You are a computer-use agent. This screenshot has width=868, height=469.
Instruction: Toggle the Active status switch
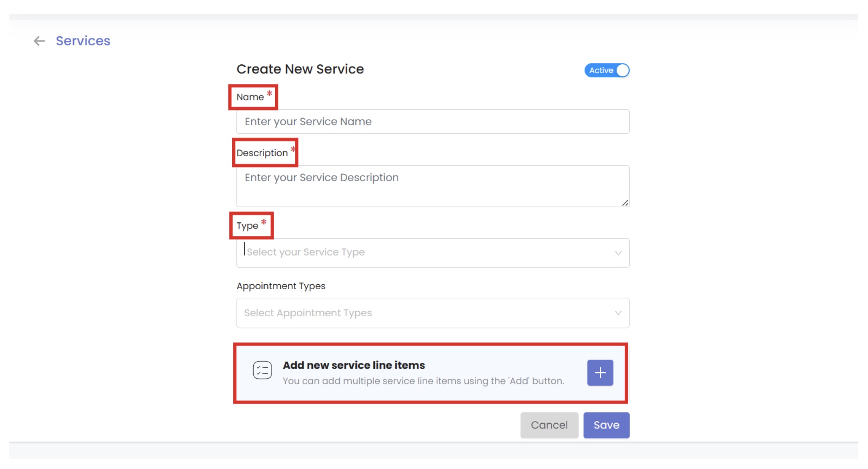[x=606, y=70]
